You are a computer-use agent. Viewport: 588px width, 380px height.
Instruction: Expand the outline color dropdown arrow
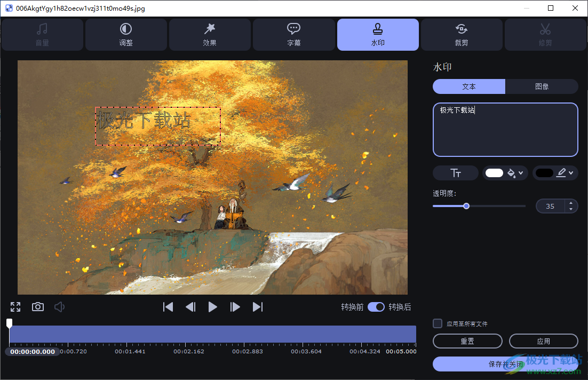click(x=571, y=173)
